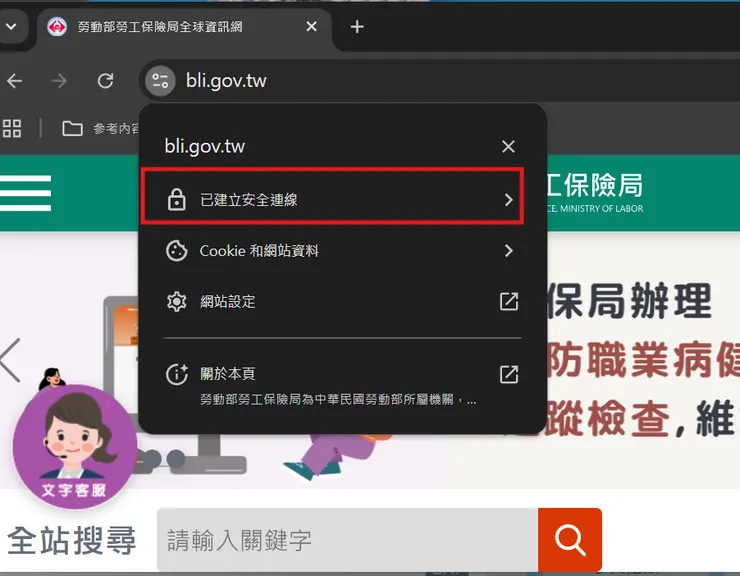The height and width of the screenshot is (576, 740).
Task: Click the gear icon beside 網站設定
Action: click(177, 301)
